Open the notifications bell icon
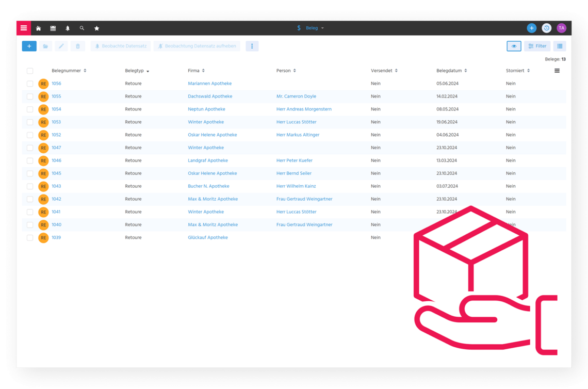 [x=68, y=28]
